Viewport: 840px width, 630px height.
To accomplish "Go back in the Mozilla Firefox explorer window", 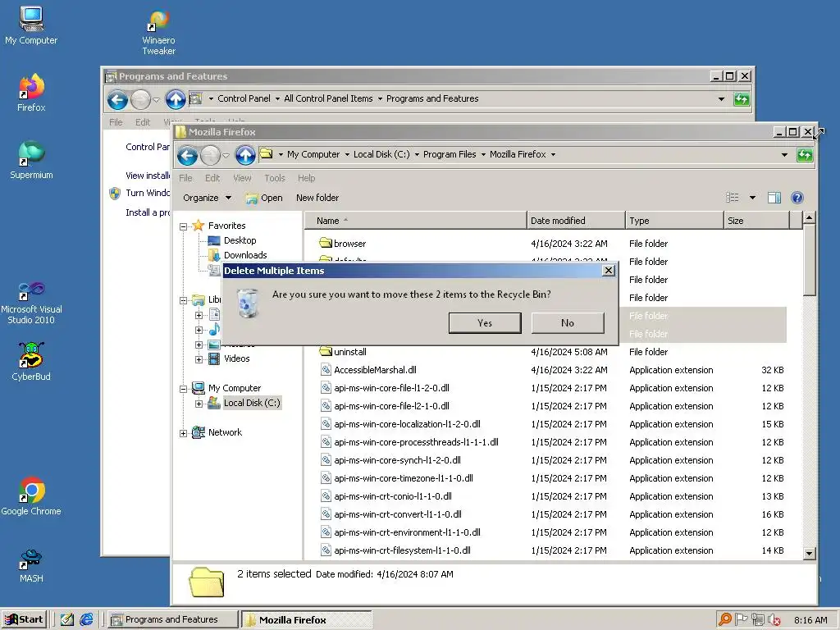I will 187,155.
